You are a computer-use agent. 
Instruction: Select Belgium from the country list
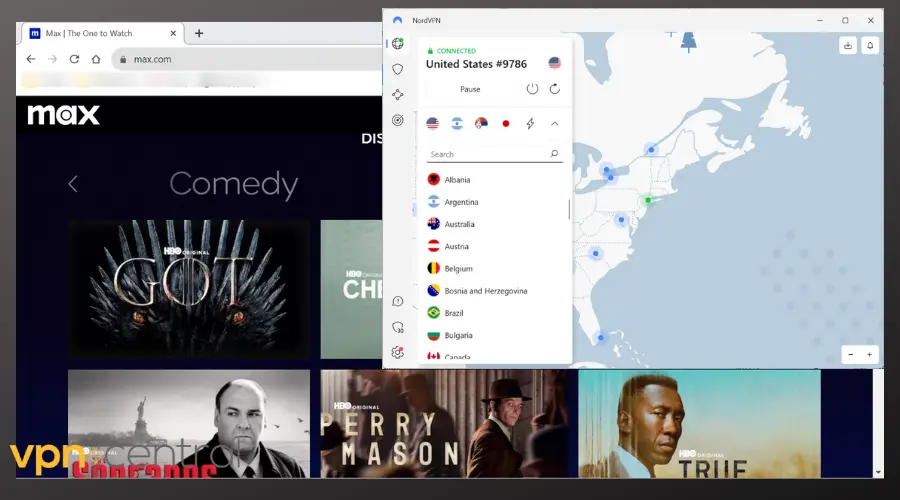tap(458, 268)
